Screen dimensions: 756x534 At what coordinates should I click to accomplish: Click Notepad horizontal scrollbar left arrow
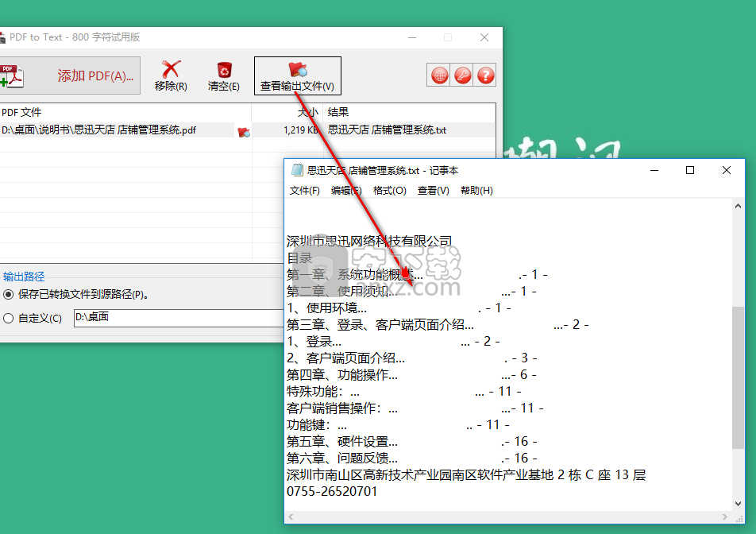pos(291,517)
